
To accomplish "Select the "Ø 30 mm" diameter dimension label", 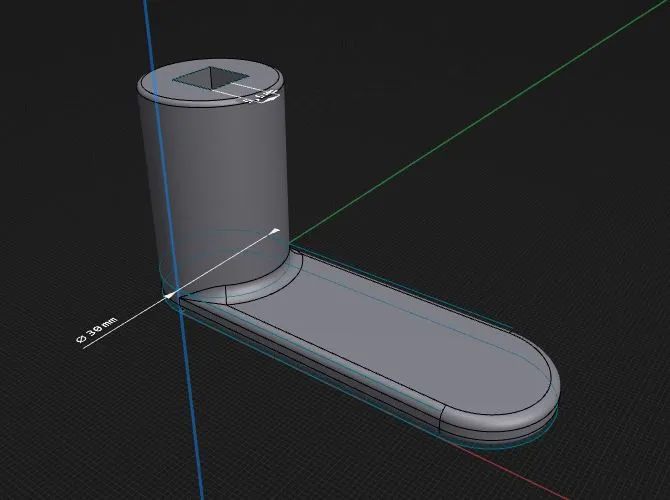I will pyautogui.click(x=96, y=330).
